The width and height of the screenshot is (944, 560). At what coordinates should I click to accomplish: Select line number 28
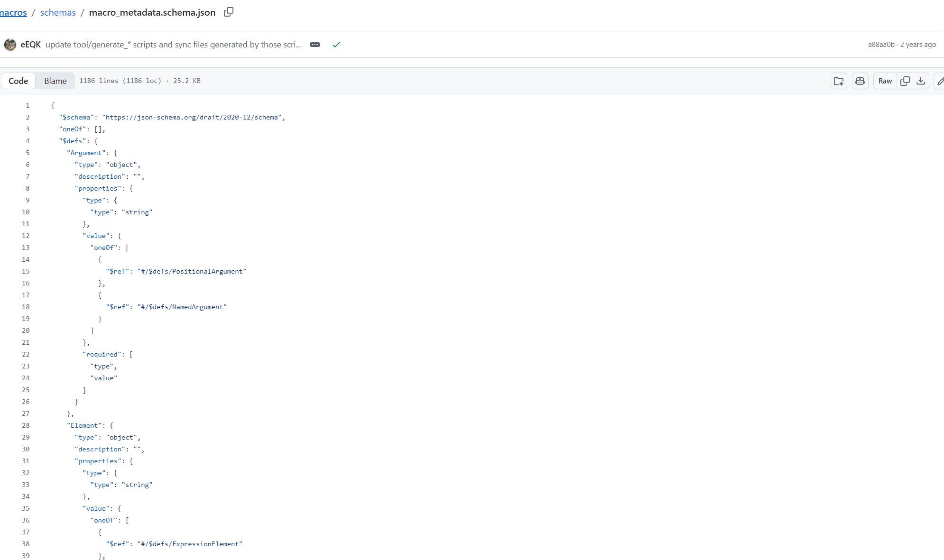[26, 425]
